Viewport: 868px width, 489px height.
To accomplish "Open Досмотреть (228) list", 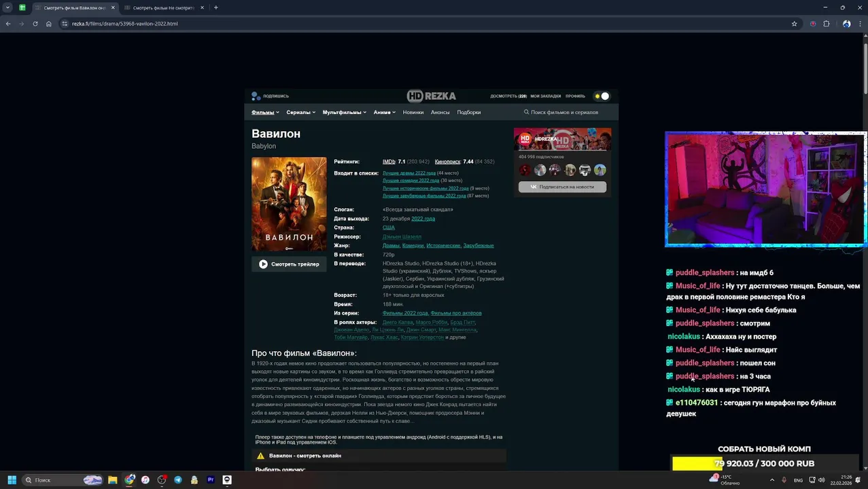I will coord(508,96).
